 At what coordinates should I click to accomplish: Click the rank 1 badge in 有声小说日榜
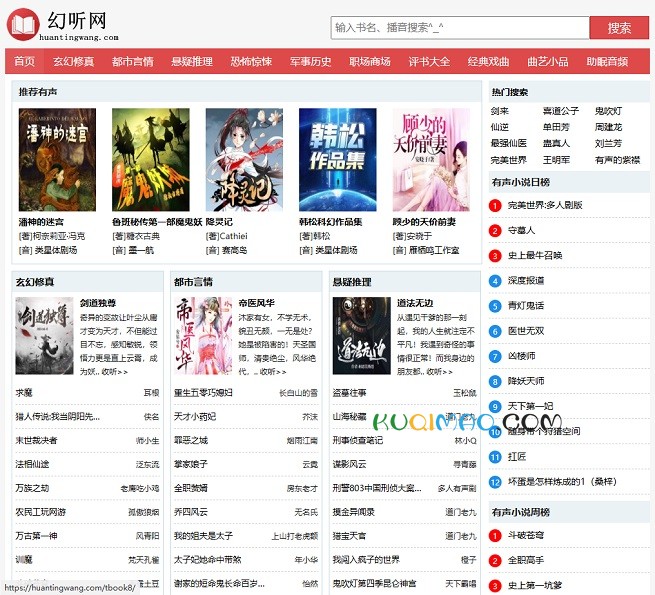point(496,206)
